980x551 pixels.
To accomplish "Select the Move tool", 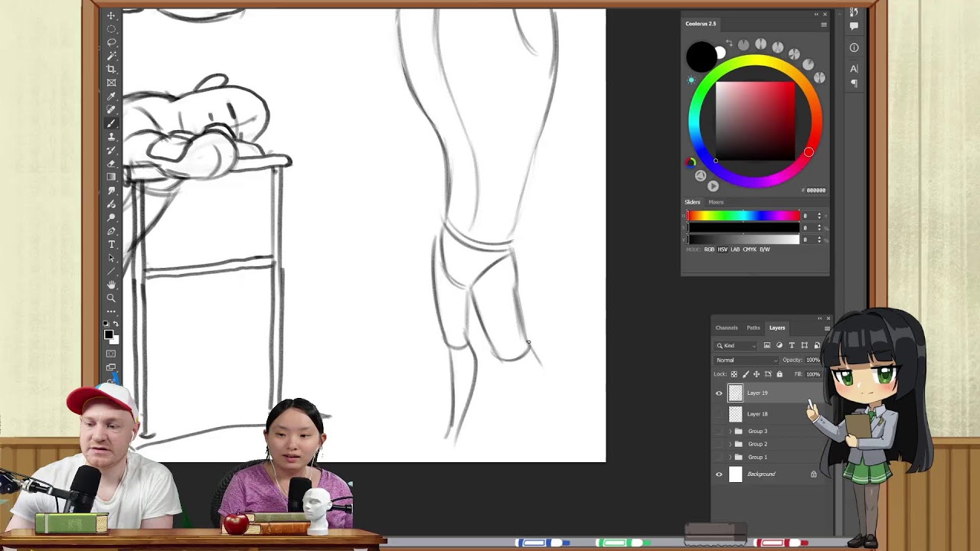I will coord(111,15).
